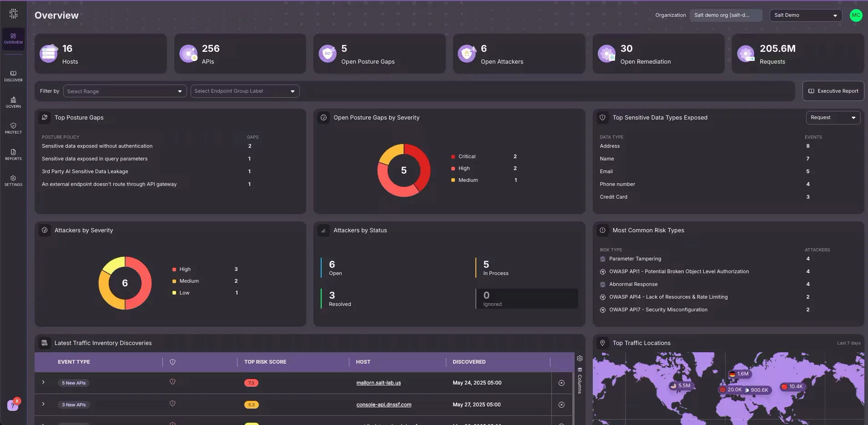
Task: Click the Open Attackers card icon
Action: (466, 54)
